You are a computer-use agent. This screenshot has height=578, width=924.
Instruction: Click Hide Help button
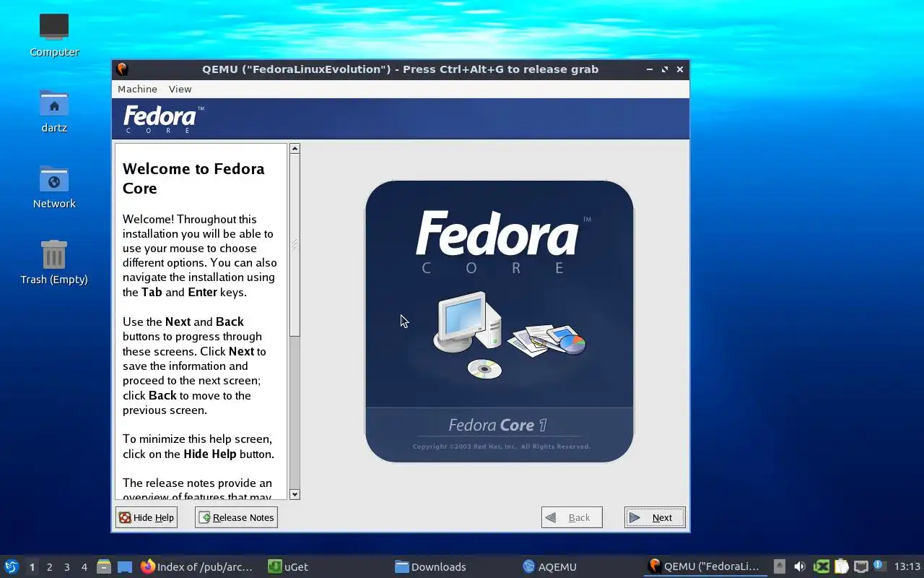pos(147,517)
